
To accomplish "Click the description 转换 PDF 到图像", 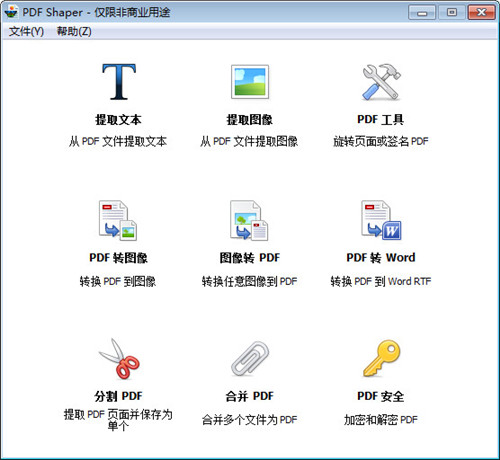I will (118, 282).
